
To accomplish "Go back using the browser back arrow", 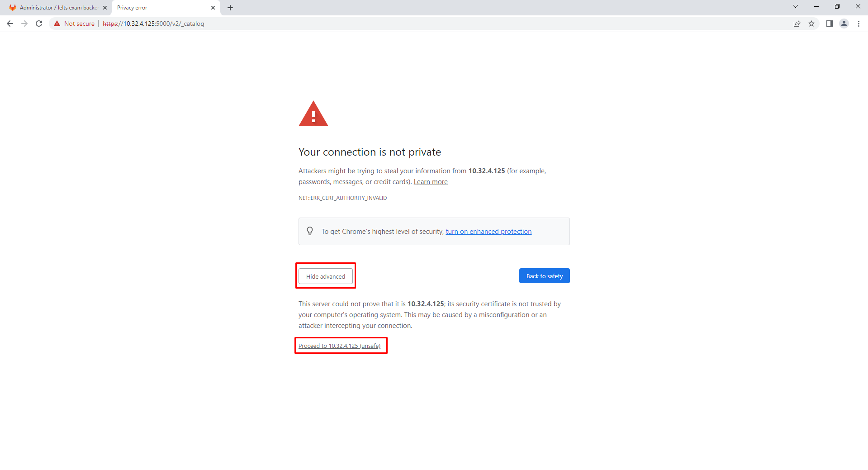I will pos(10,24).
